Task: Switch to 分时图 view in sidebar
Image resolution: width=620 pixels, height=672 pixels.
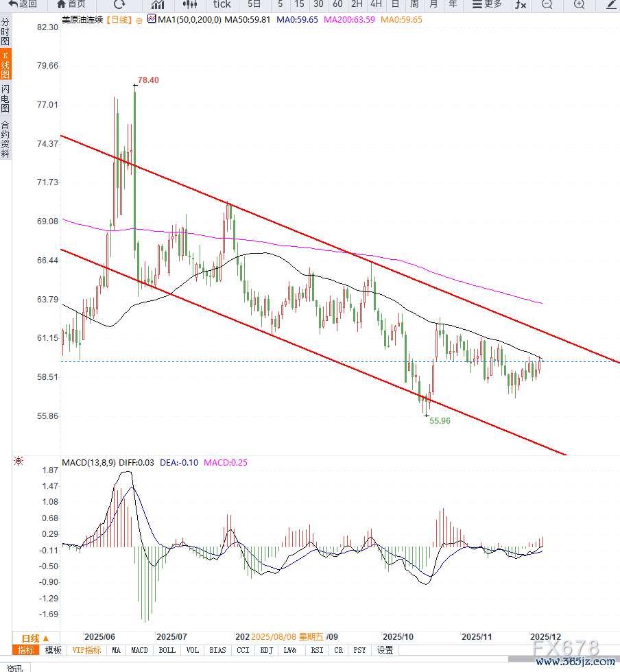Action: coord(5,32)
